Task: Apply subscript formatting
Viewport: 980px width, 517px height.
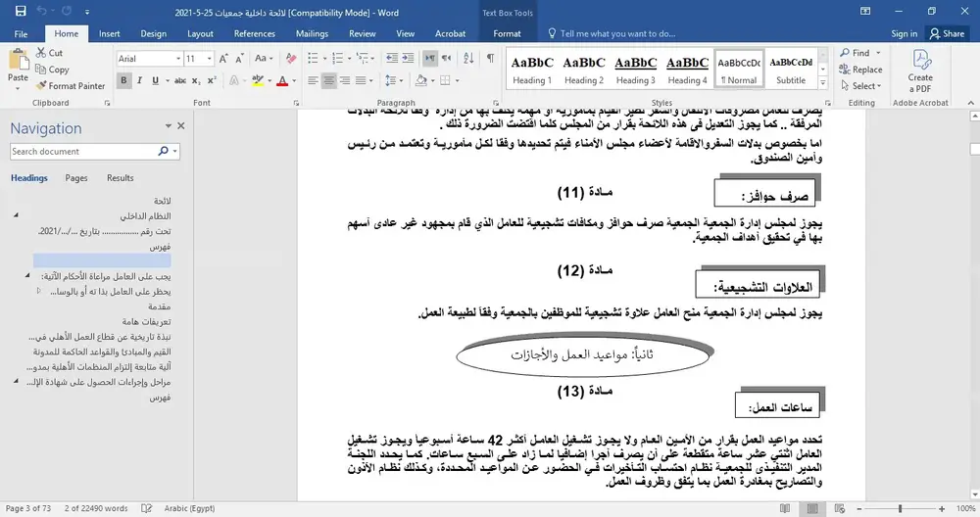Action: [196, 80]
